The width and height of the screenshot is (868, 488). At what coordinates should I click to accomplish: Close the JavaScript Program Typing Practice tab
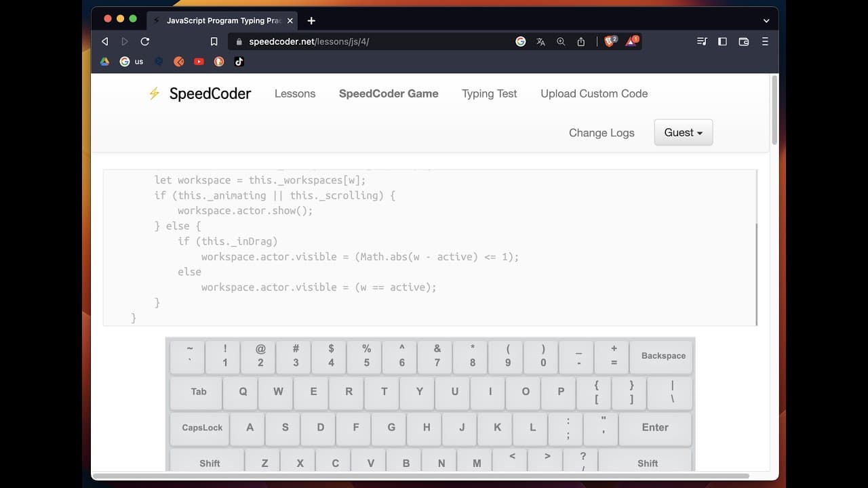pyautogui.click(x=290, y=20)
